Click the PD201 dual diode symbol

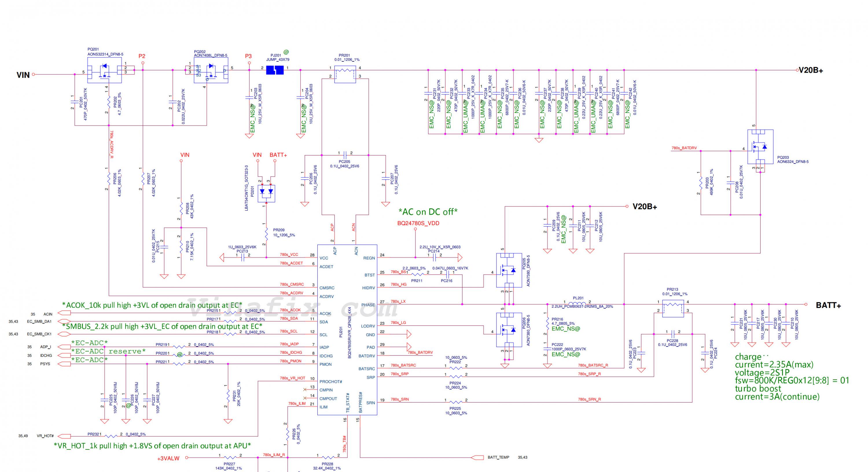coord(266,194)
